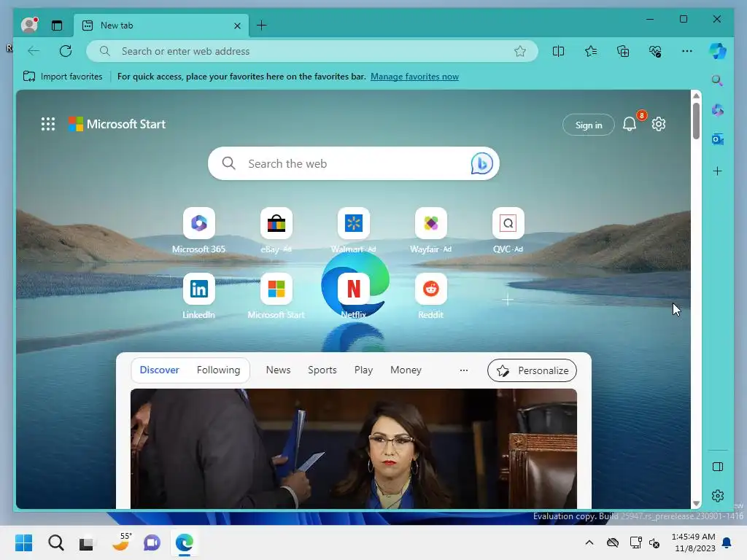This screenshot has width=747, height=560.
Task: Add a sidebar app with plus
Action: [718, 171]
